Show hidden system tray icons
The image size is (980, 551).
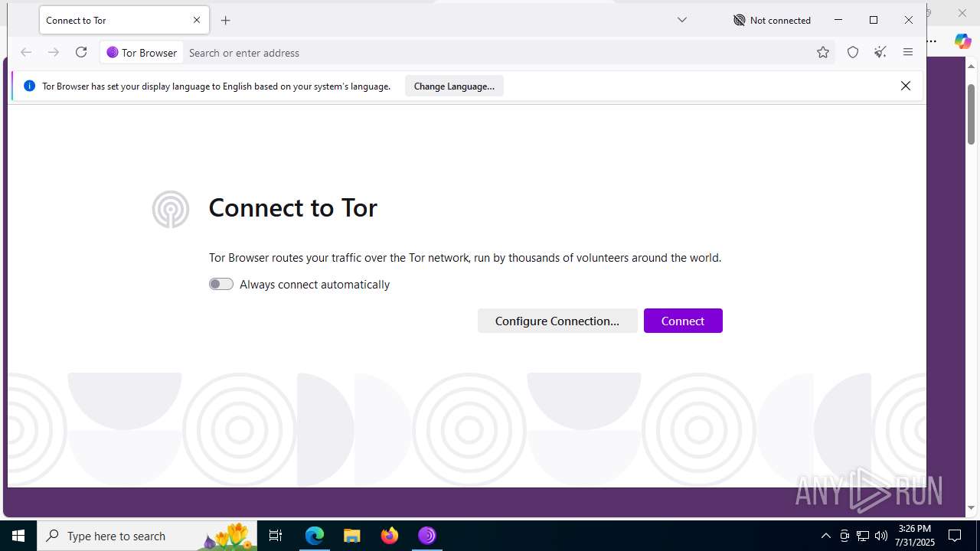click(x=825, y=536)
